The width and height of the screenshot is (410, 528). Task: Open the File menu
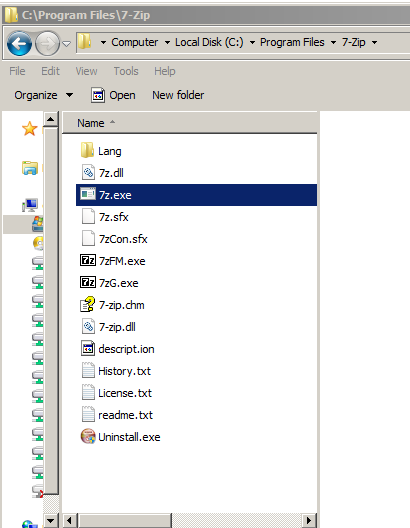(x=17, y=71)
